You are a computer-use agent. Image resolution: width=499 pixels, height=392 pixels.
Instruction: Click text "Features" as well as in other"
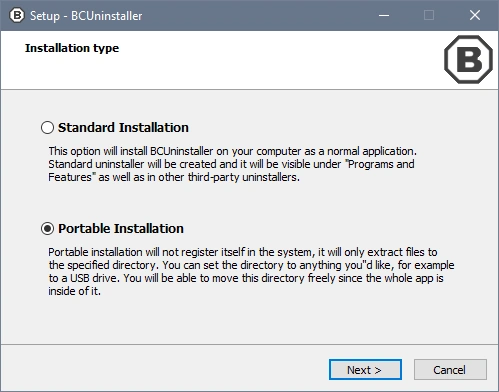tap(116, 177)
